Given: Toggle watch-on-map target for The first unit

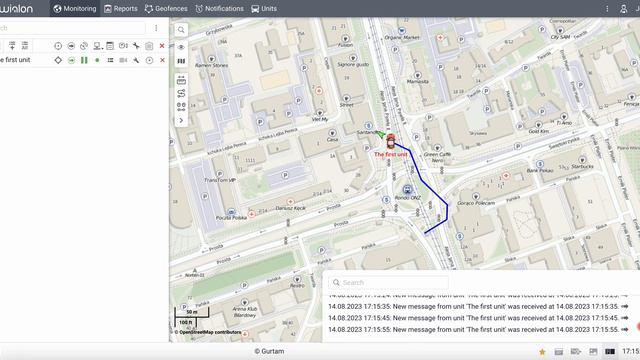Looking at the screenshot, I should [x=149, y=60].
